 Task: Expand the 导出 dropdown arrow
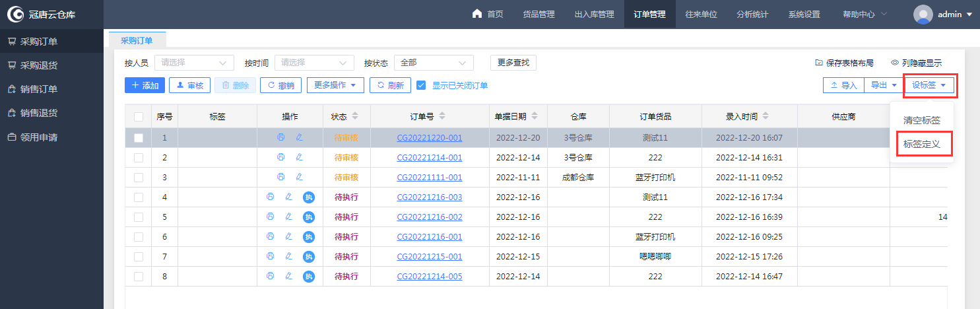click(895, 85)
